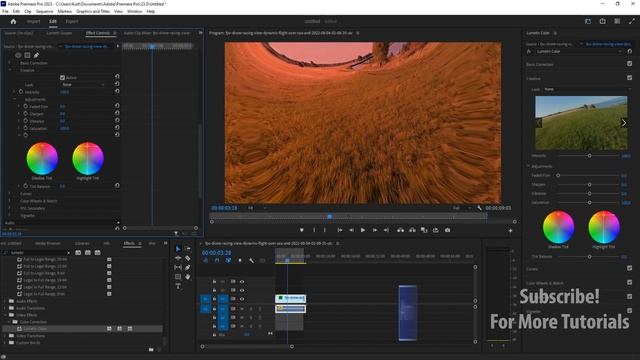Open the Quick Export icon at top right

602,21
